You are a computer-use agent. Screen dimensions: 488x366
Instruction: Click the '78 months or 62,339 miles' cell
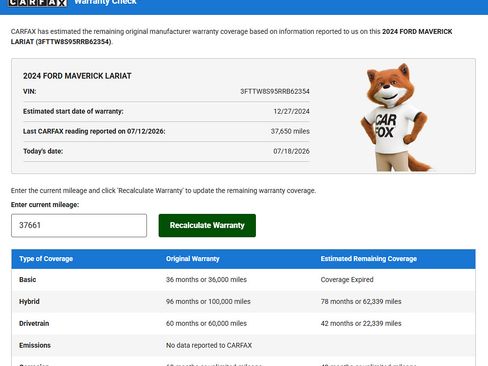(361, 301)
